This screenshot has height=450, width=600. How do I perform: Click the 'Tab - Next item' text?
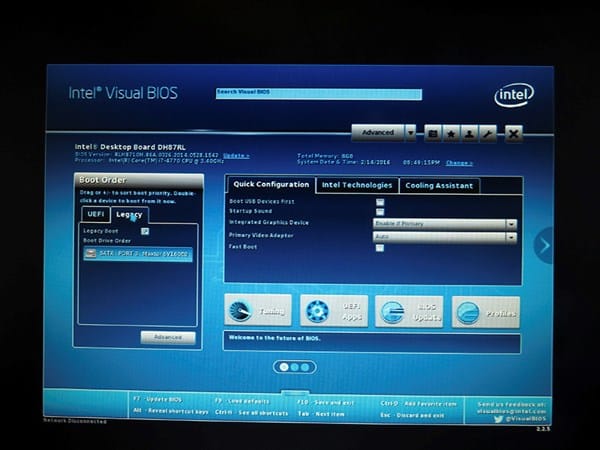click(321, 414)
